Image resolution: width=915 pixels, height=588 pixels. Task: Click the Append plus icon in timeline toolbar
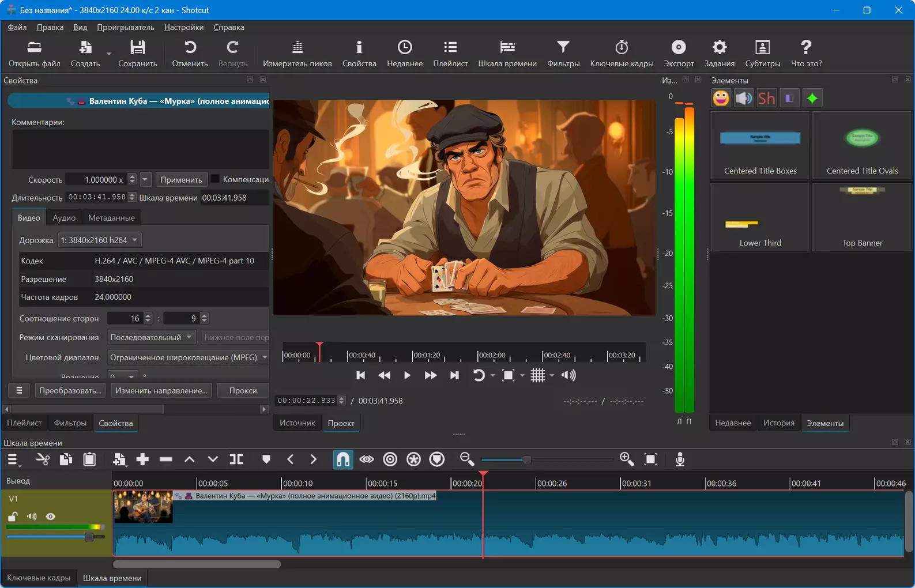pyautogui.click(x=142, y=459)
